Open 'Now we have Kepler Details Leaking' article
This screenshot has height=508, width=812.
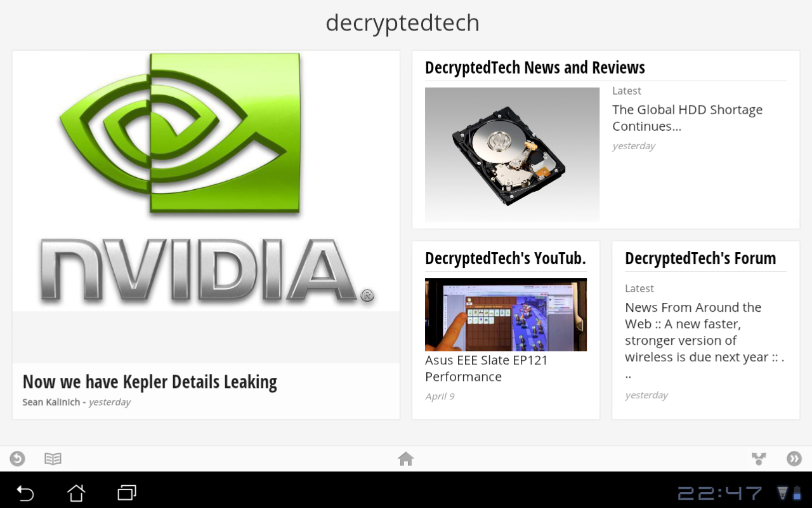[x=150, y=382]
